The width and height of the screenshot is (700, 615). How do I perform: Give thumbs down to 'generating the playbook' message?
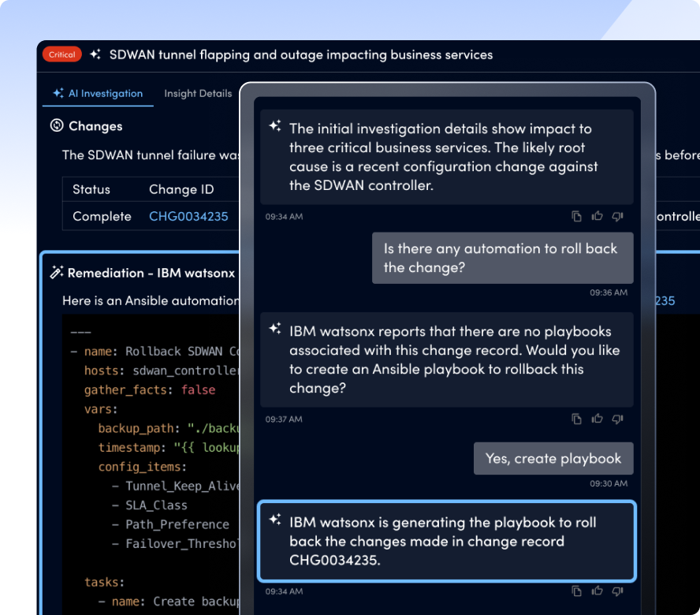point(618,591)
